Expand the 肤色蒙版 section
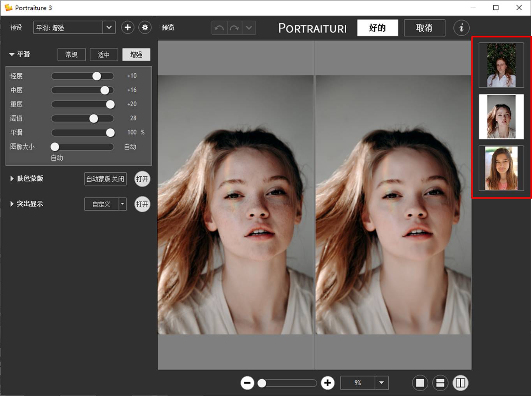 pos(12,179)
